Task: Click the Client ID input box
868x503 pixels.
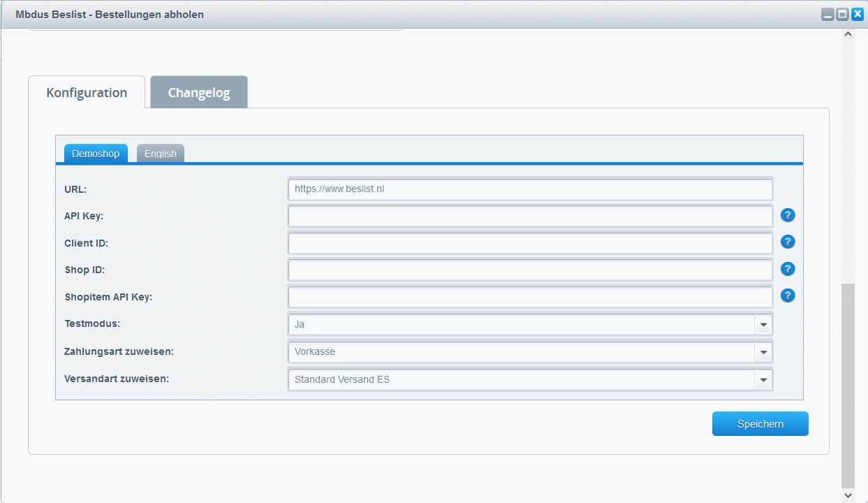Action: [530, 242]
